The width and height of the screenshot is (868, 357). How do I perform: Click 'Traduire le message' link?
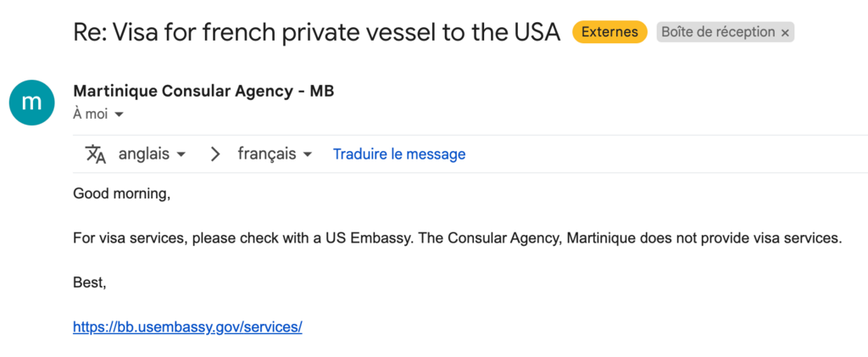point(399,153)
